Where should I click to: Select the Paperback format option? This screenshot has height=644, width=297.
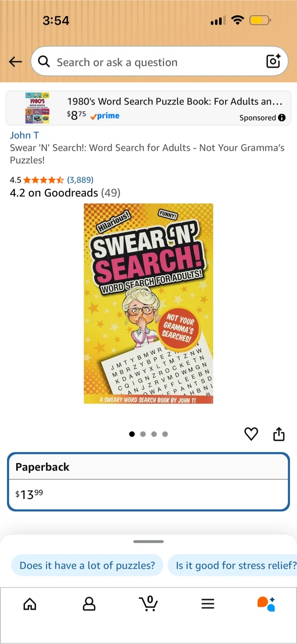tap(148, 482)
